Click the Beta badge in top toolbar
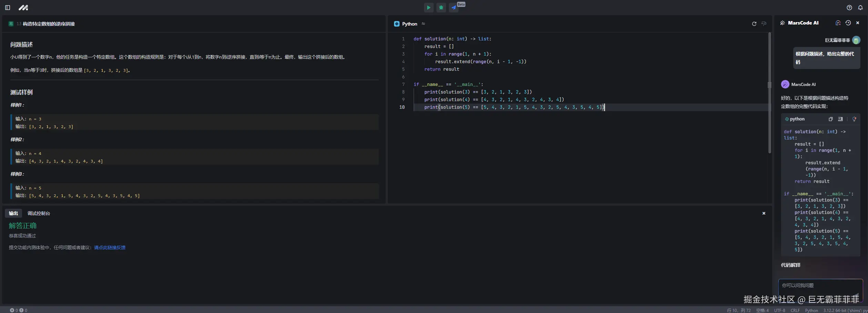The height and width of the screenshot is (313, 868). click(x=461, y=4)
